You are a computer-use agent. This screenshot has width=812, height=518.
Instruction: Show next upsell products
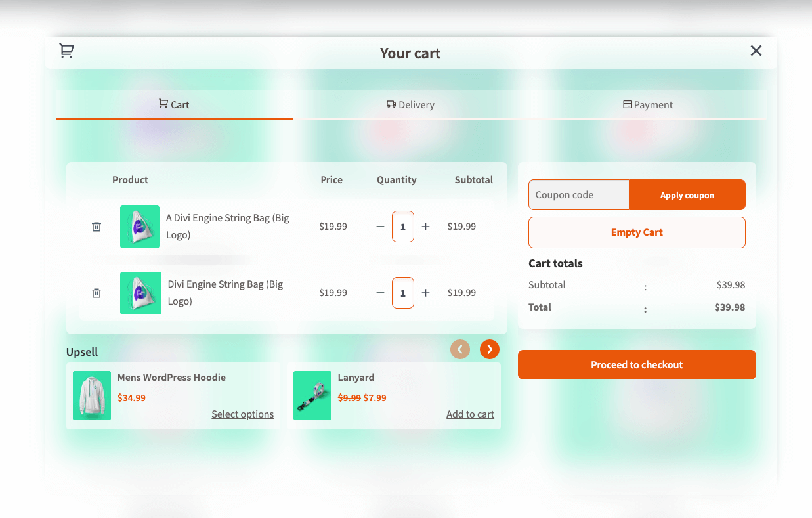pos(490,349)
